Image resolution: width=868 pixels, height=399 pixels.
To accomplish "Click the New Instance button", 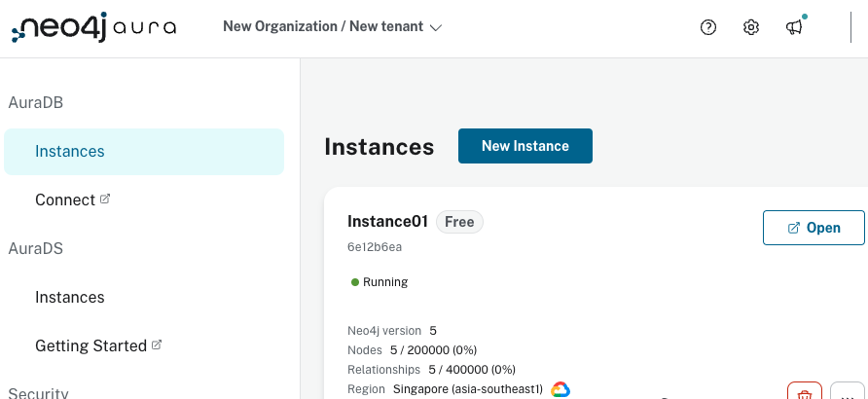I will tap(525, 146).
